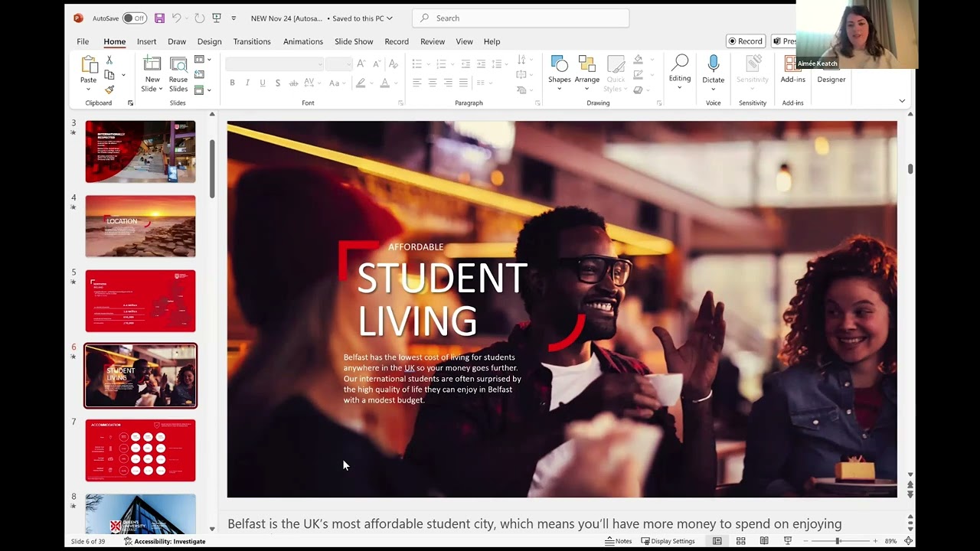The width and height of the screenshot is (980, 551).
Task: Collapse the ribbon with chevron
Action: (x=902, y=101)
